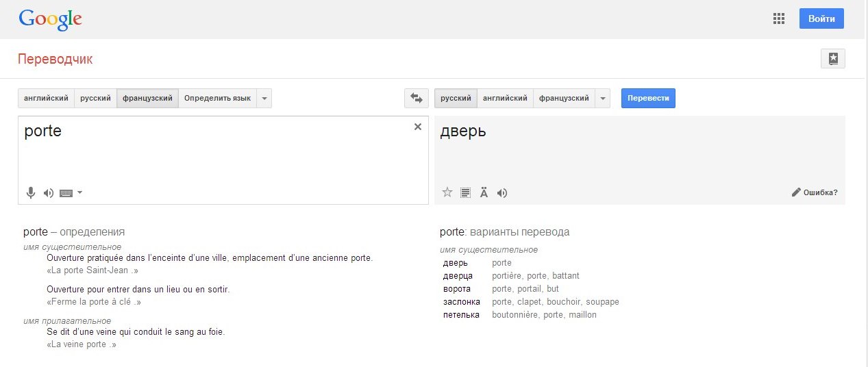Click the Ошибка? suggest edit link
Image resolution: width=868 pixels, height=367 pixels.
[x=815, y=192]
